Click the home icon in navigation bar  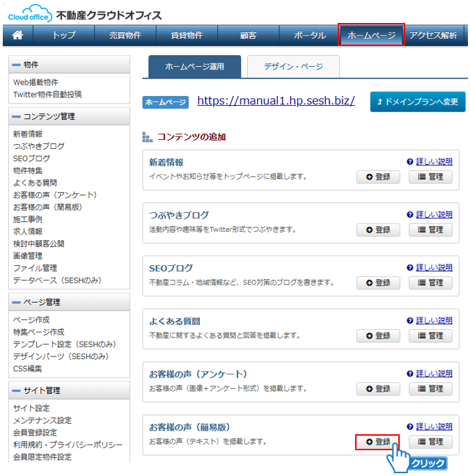(x=18, y=35)
